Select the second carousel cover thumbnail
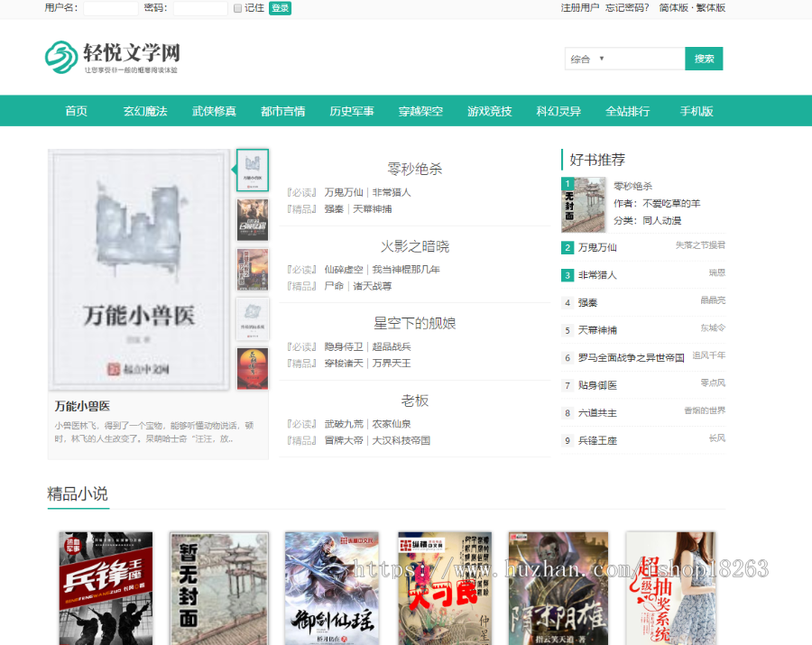Screen dimensions: 812x645 pyautogui.click(x=253, y=219)
